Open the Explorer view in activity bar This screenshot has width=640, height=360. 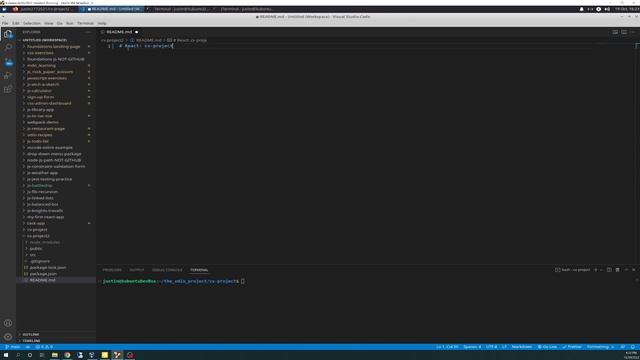(x=8, y=34)
